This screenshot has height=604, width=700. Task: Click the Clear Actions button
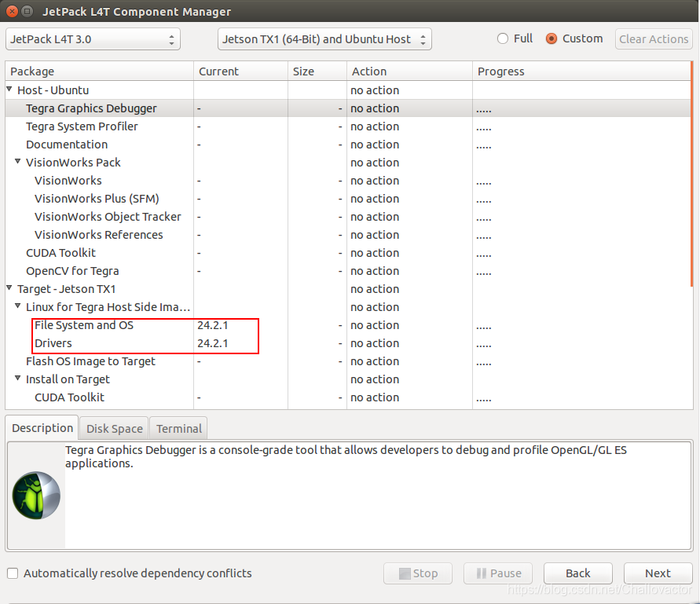pos(654,39)
